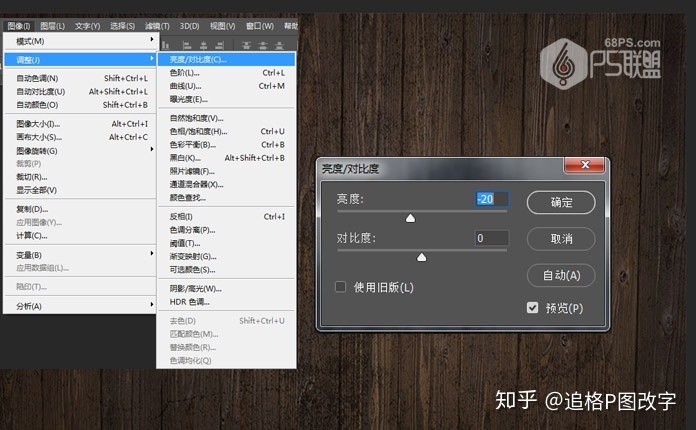
Task: Choose 亮度/对比度(C)... from the submenu
Action: [226, 59]
